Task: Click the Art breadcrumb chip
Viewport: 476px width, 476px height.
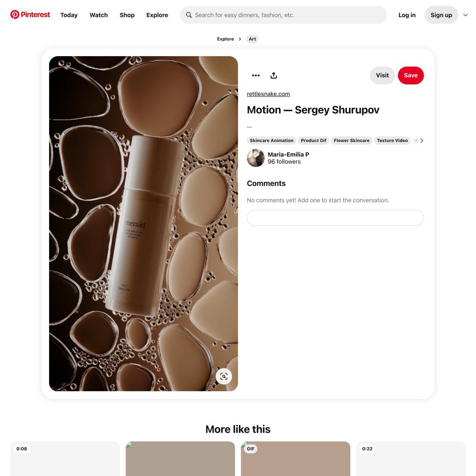Action: pos(252,39)
